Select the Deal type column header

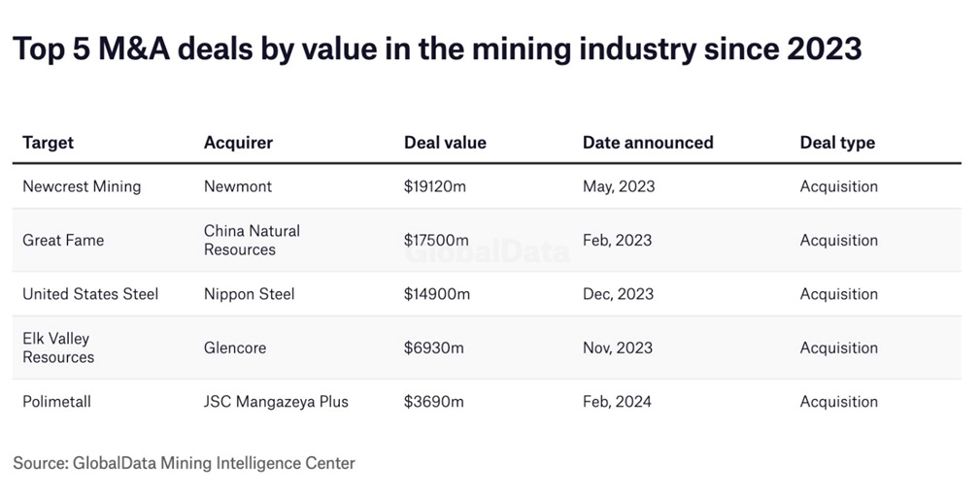[x=837, y=143]
